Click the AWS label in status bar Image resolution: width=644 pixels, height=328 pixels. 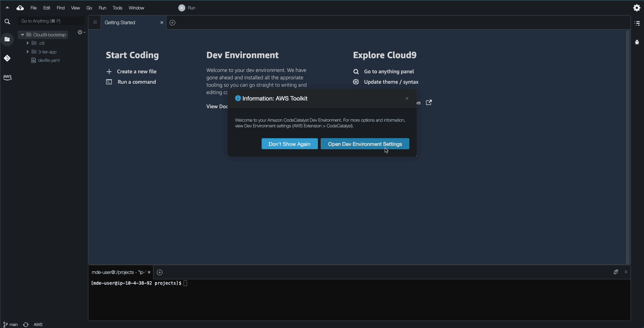coord(38,325)
